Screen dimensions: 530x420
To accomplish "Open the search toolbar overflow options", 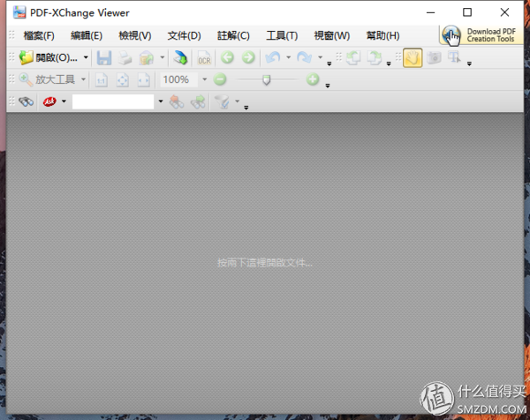I will coord(246,108).
